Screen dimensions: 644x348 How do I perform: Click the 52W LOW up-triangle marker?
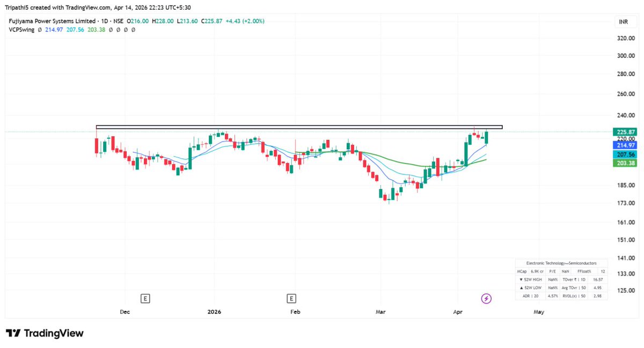pyautogui.click(x=521, y=288)
